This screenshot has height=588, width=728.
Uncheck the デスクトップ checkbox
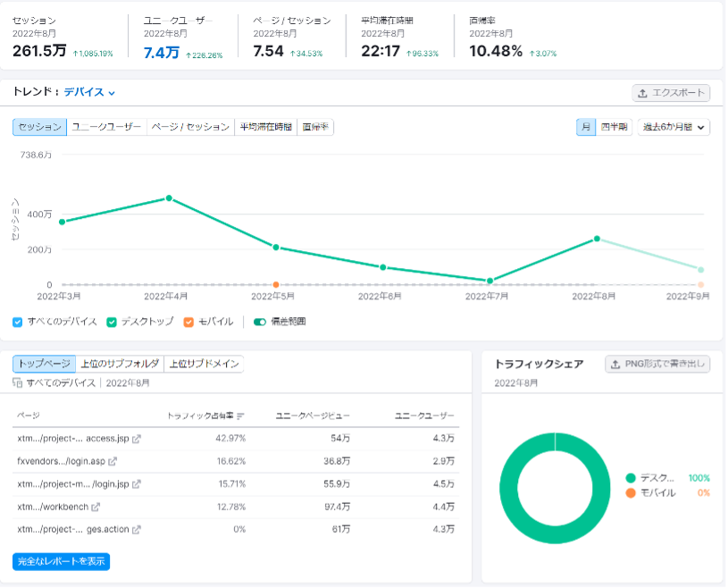tap(112, 322)
